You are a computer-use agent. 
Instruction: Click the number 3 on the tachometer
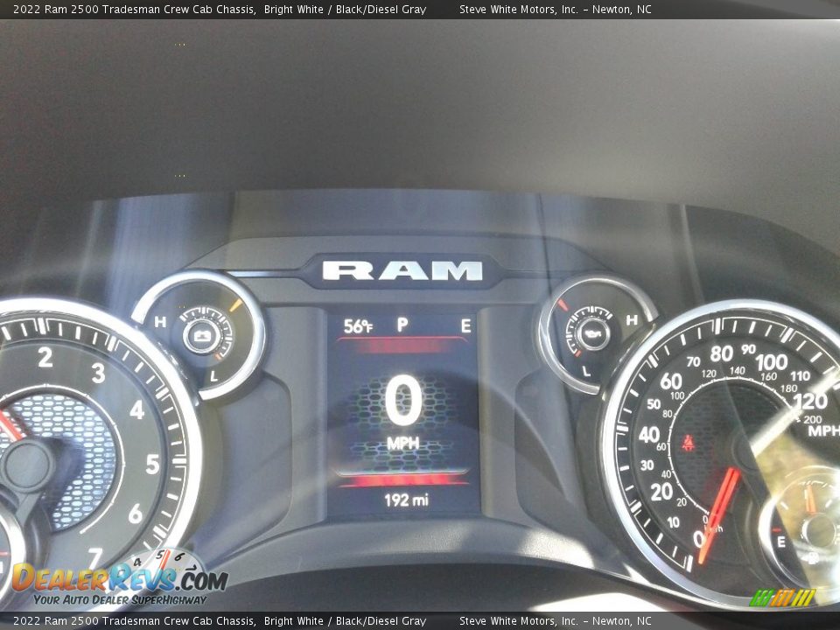pos(98,374)
